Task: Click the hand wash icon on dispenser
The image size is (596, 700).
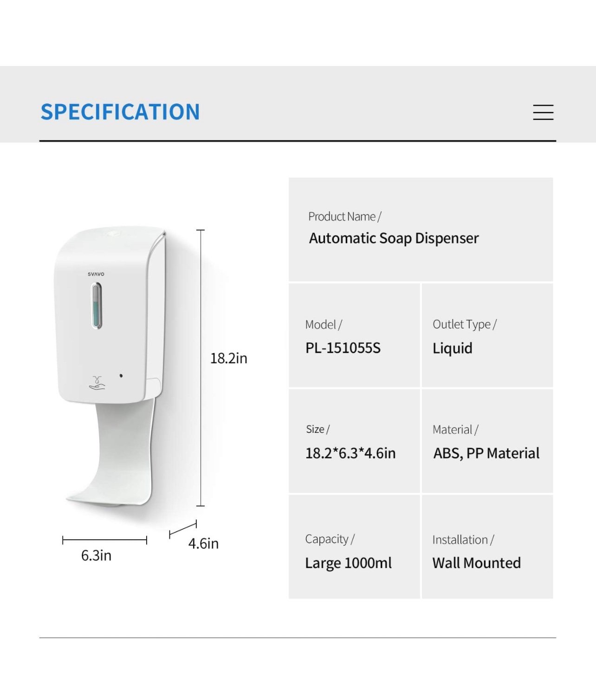Action: tap(97, 383)
